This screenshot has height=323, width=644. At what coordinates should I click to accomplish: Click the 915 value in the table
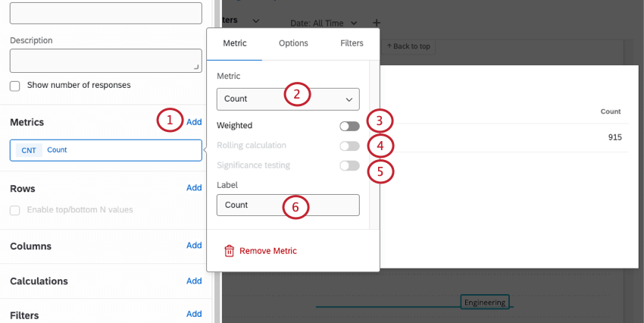(x=615, y=137)
